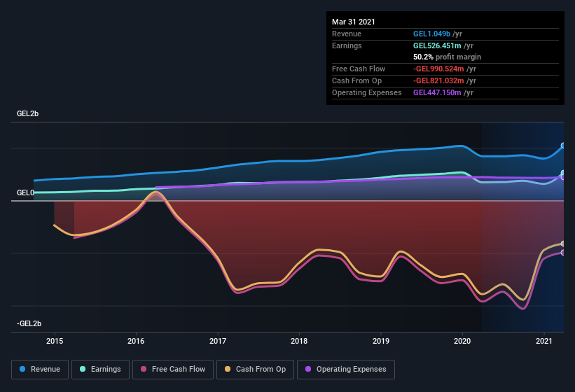Screen dimensions: 575x392
Task: Click the orange Cash From Op legend dot
Action: 228,369
